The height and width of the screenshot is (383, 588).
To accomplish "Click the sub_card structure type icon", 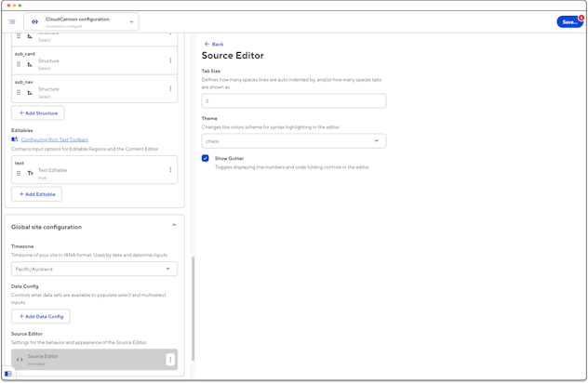I will click(30, 64).
